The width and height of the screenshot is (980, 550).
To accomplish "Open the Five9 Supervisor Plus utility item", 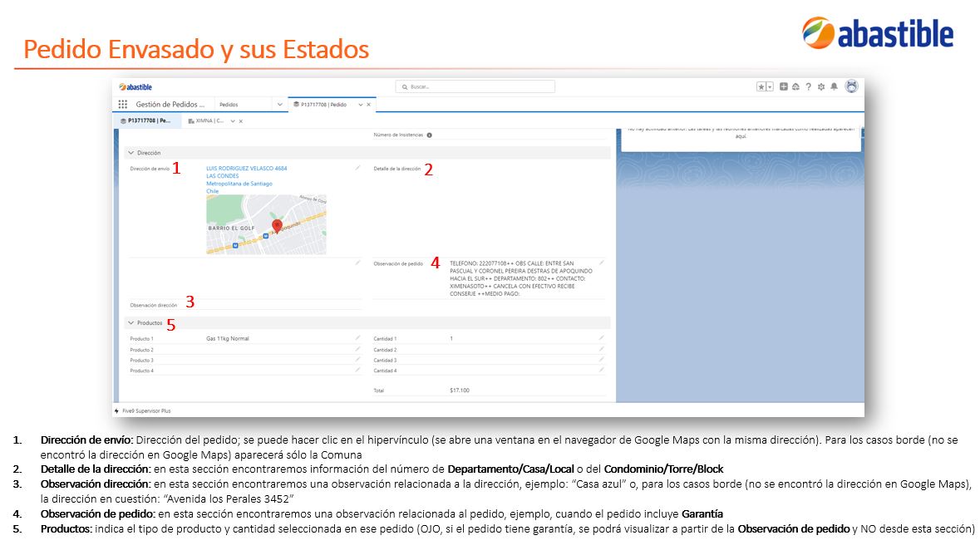I will 142,411.
